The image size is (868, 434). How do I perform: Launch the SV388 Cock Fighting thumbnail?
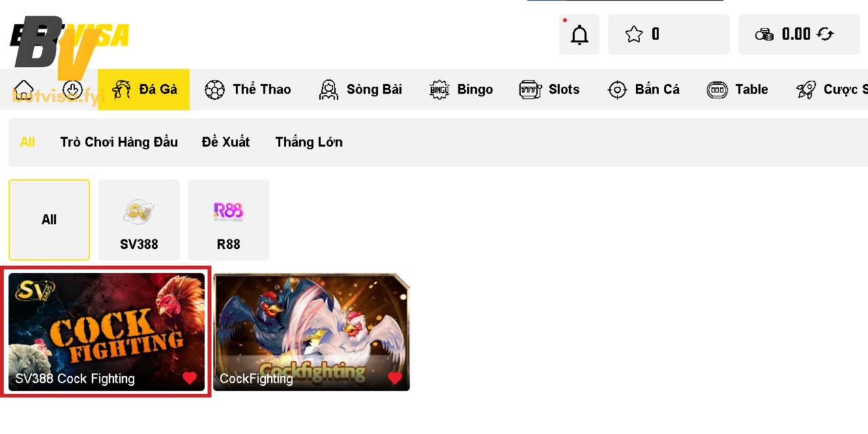[106, 332]
